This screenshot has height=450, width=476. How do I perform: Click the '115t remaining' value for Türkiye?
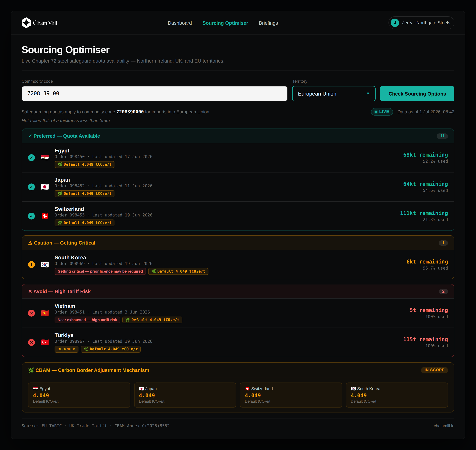click(425, 339)
